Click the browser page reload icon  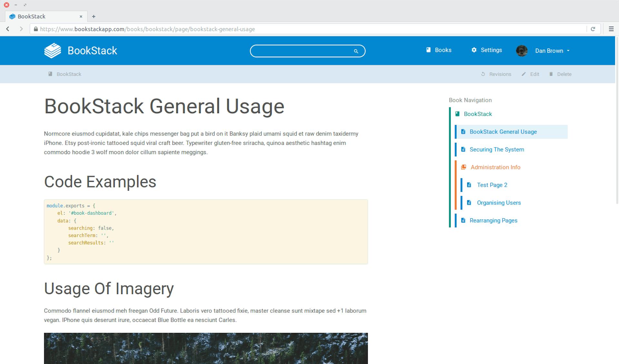click(594, 29)
